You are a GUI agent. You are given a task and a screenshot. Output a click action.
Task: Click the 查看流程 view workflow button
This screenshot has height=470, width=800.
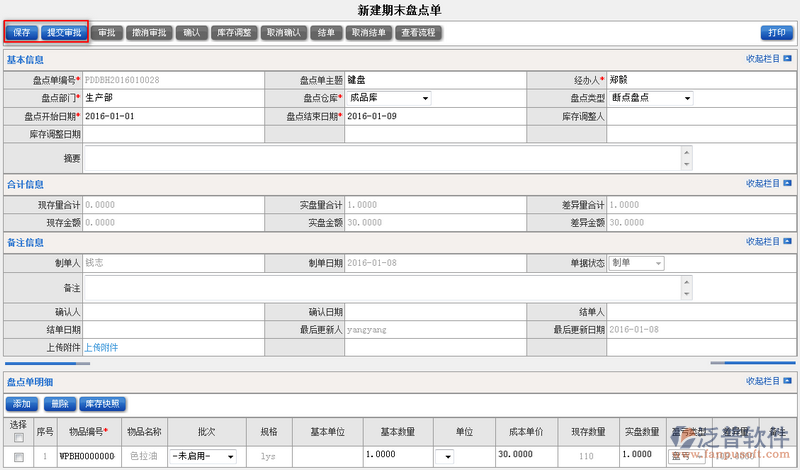tap(417, 32)
